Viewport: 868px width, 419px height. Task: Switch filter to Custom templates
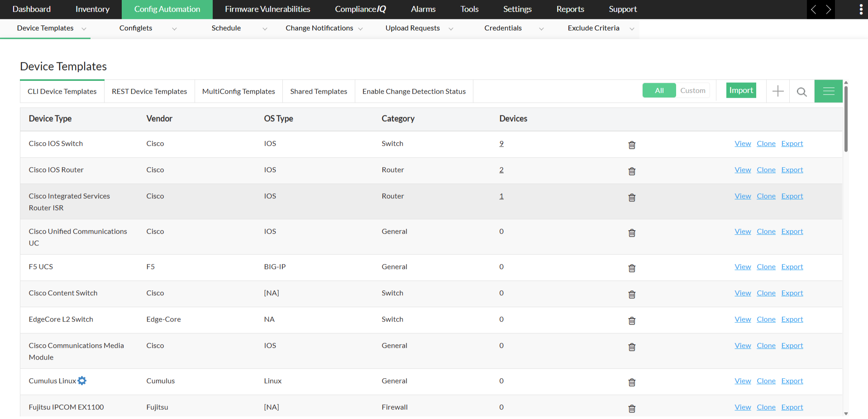(x=692, y=91)
